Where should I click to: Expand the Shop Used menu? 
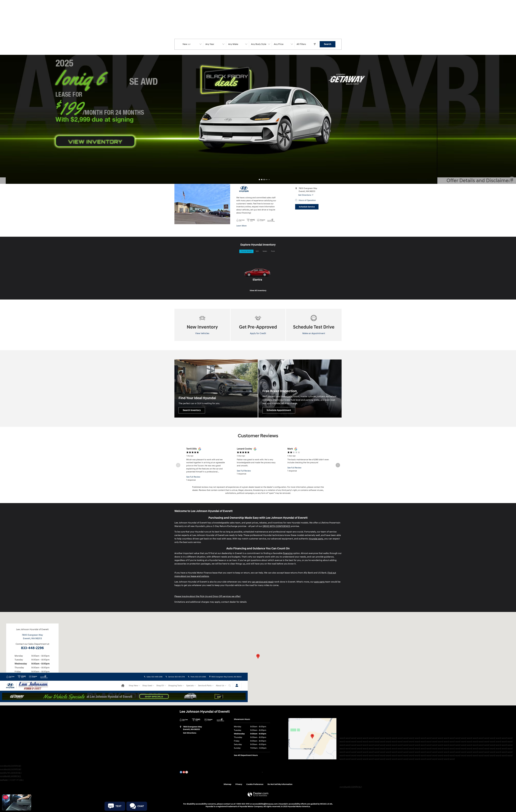coord(148,686)
